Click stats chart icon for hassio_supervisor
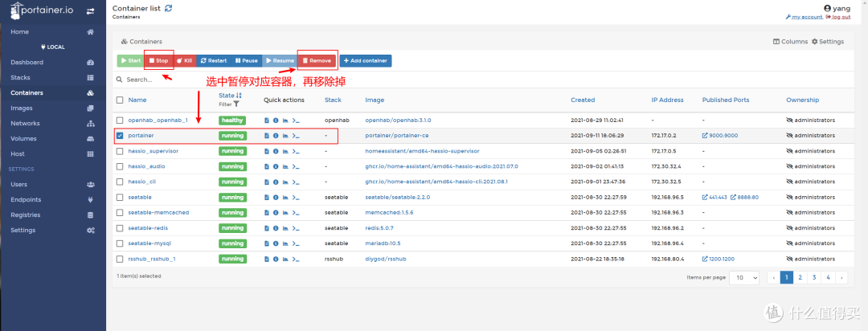This screenshot has height=331, width=868. 285,151
